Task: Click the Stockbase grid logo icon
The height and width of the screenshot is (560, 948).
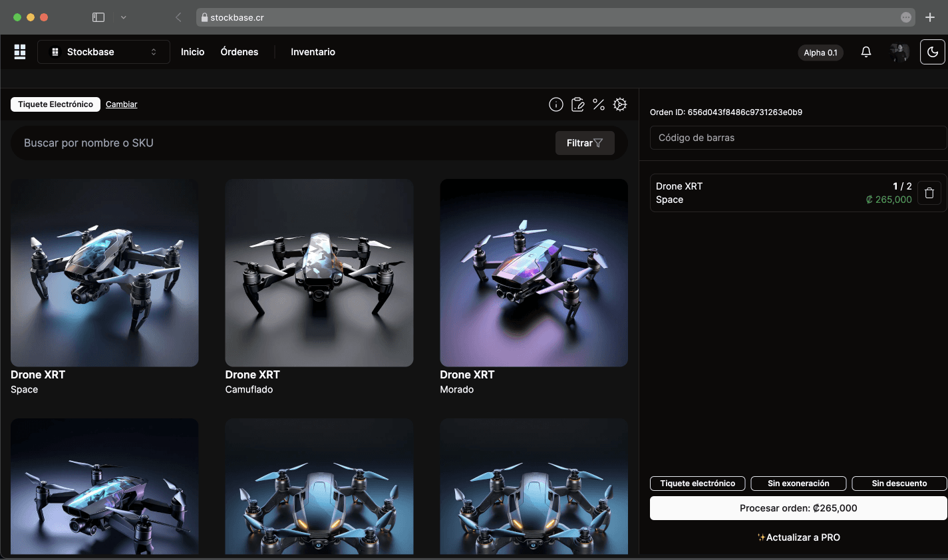Action: [20, 52]
